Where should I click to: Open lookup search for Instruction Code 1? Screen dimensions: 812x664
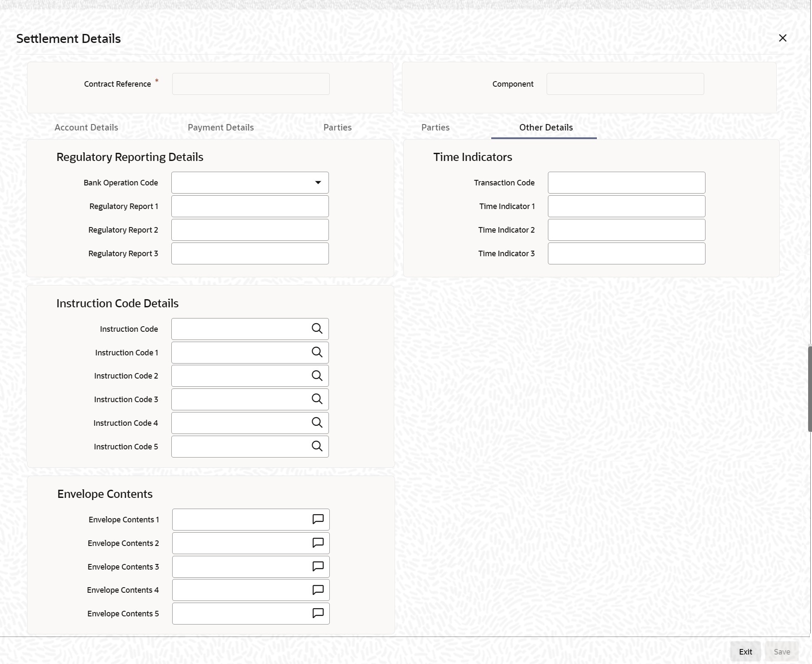pos(317,352)
